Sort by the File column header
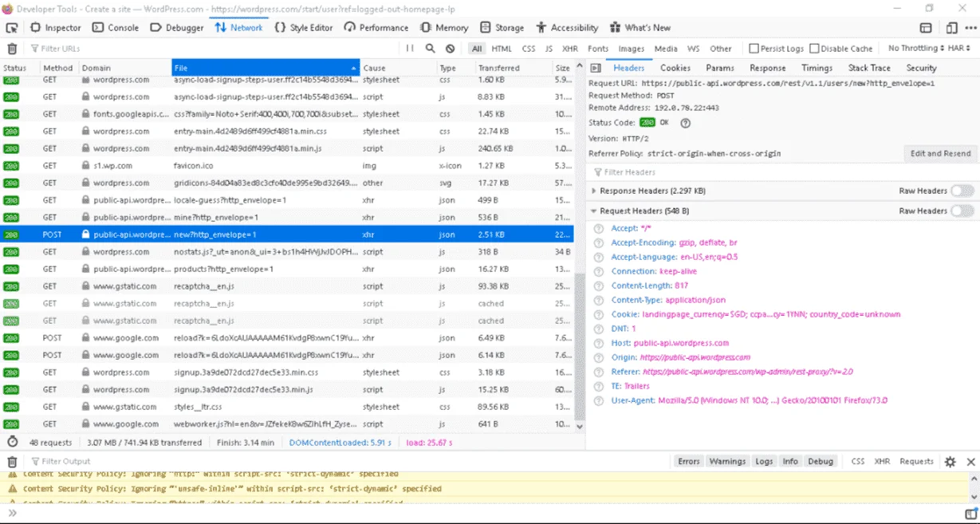Image resolution: width=980 pixels, height=524 pixels. [266, 68]
